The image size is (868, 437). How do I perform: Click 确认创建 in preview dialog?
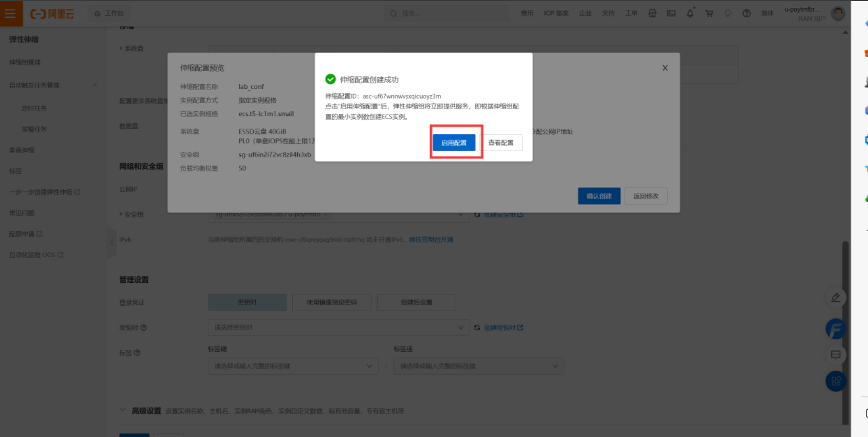click(599, 196)
